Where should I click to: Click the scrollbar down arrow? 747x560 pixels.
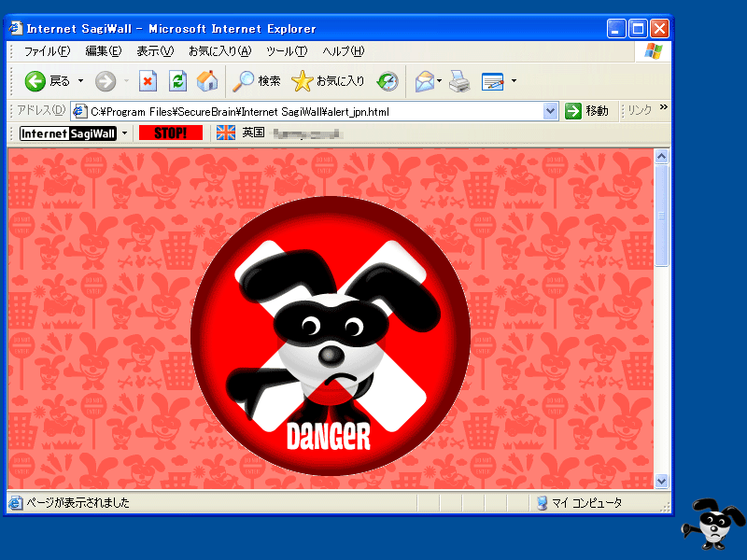pos(661,482)
